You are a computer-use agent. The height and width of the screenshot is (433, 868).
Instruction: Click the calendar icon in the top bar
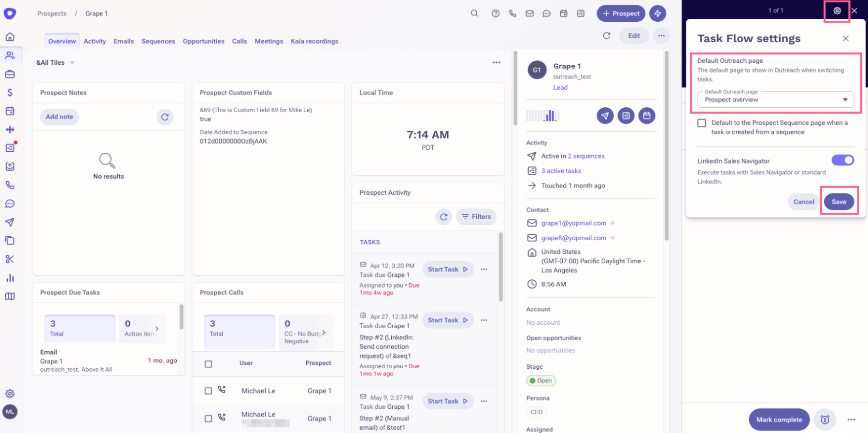[564, 14]
